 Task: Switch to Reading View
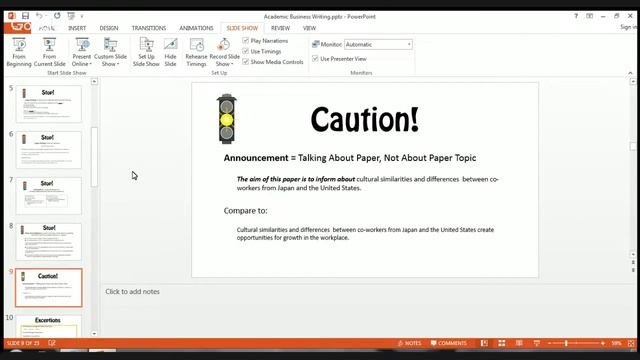pos(519,343)
